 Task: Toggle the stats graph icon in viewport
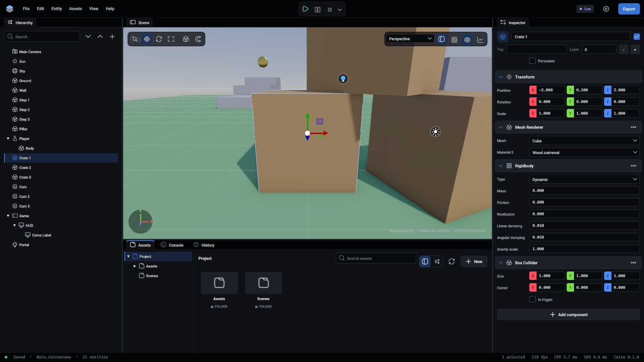480,39
